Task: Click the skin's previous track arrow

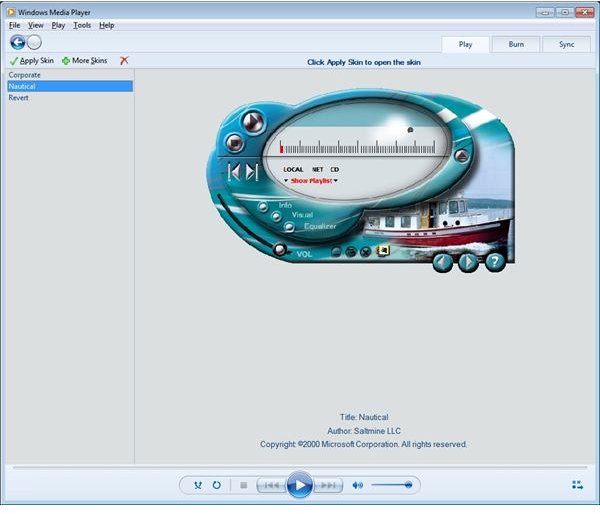Action: [234, 172]
